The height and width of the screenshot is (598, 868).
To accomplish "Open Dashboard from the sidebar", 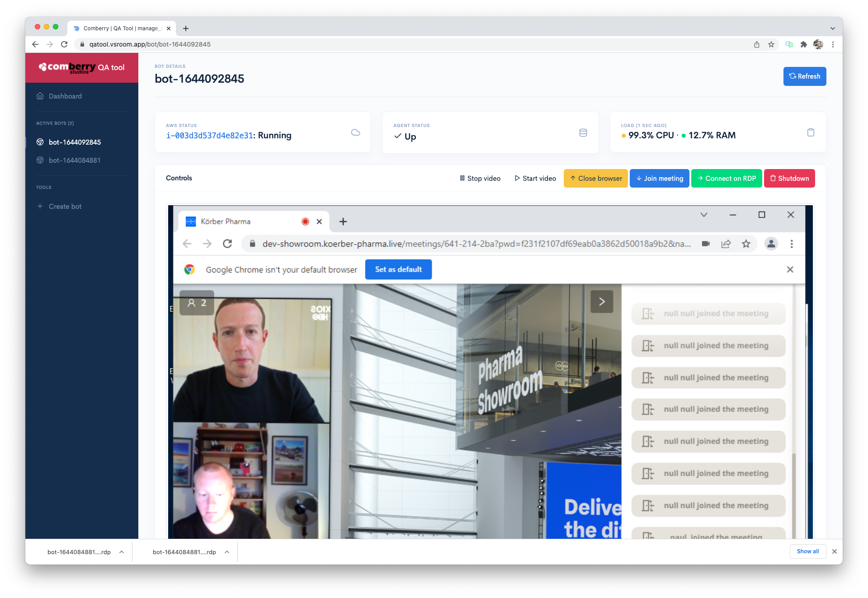I will click(x=65, y=96).
